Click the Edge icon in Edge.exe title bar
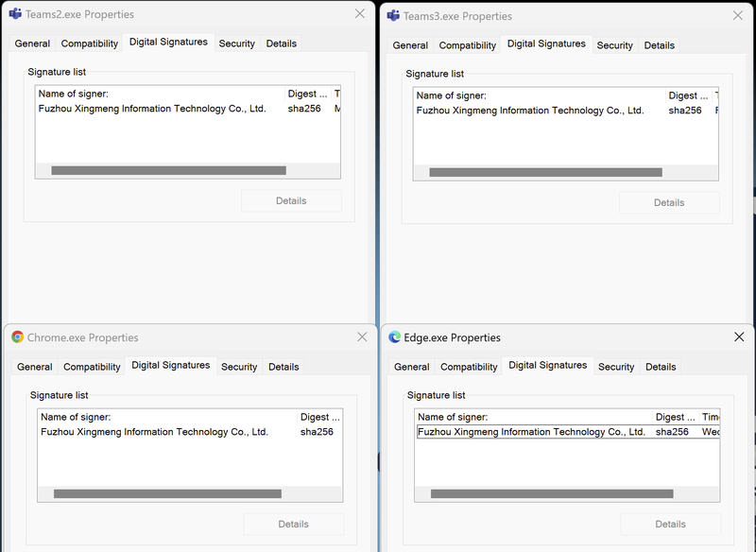This screenshot has width=756, height=552. click(394, 337)
